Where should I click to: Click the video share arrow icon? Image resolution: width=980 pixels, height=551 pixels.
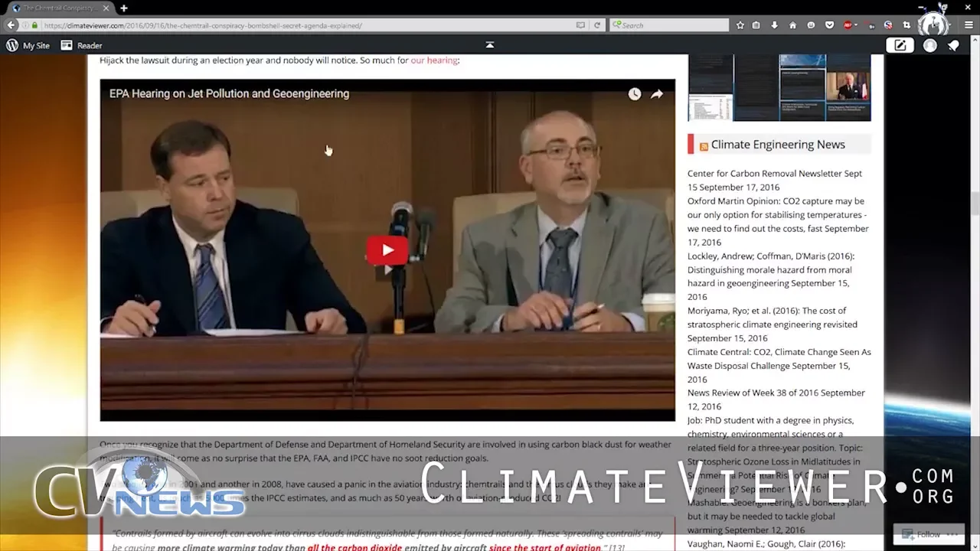657,94
